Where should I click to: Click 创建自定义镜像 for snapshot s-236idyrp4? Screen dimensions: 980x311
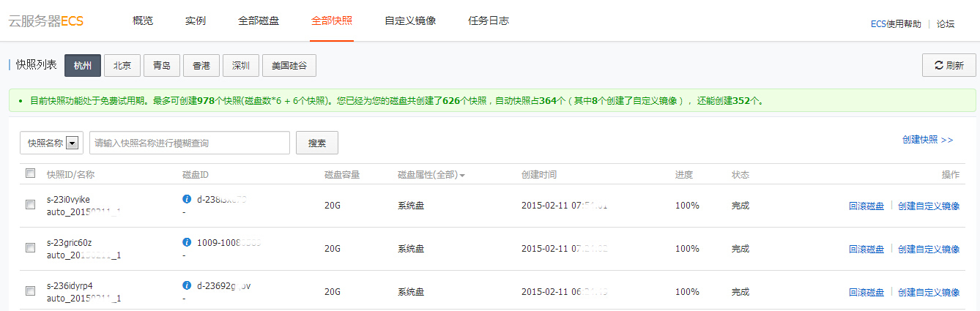[928, 292]
